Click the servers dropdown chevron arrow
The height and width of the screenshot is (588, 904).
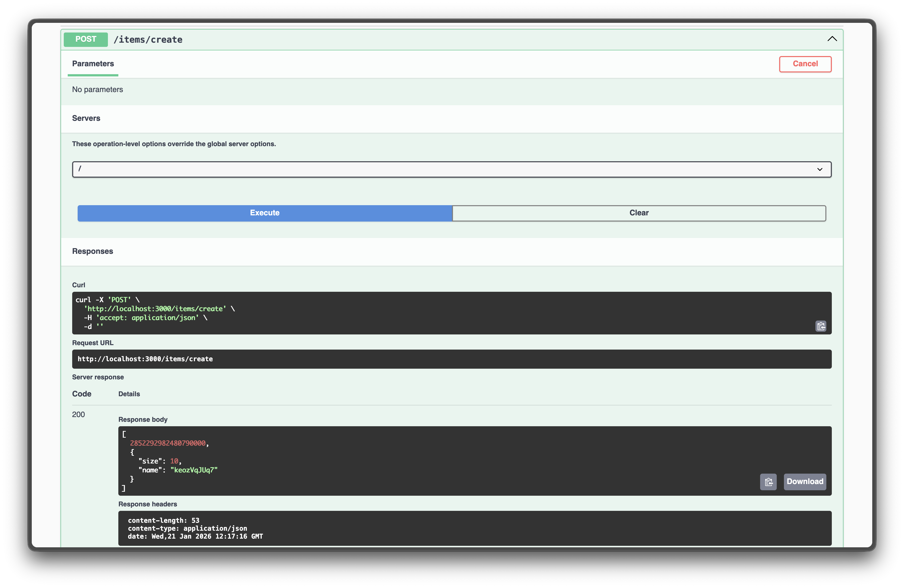820,169
